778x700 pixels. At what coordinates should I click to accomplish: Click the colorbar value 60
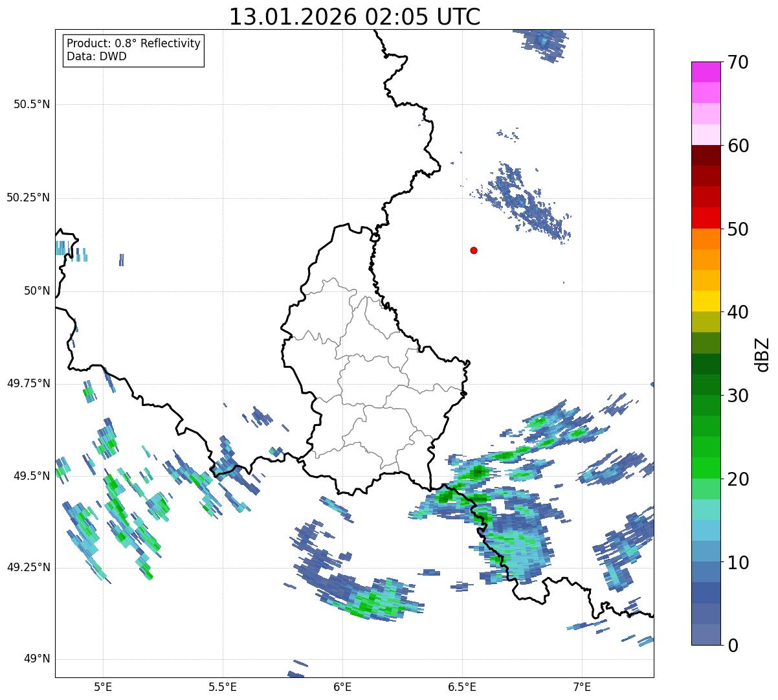738,146
